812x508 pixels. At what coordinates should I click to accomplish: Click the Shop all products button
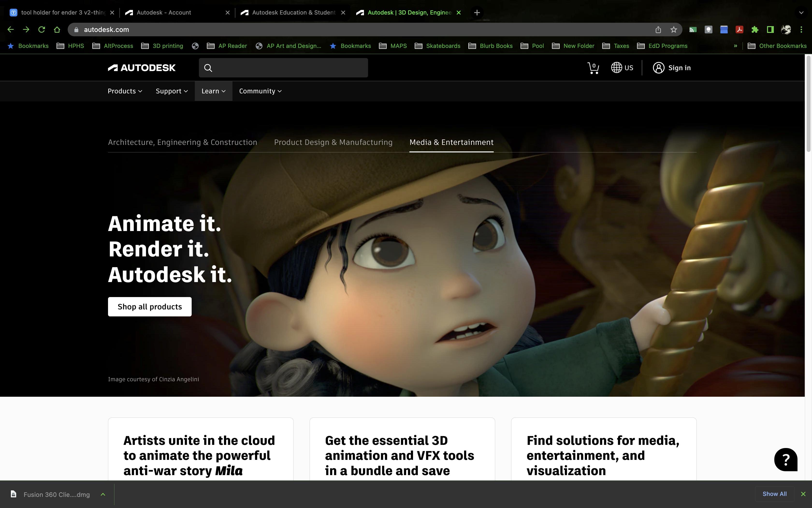point(150,306)
